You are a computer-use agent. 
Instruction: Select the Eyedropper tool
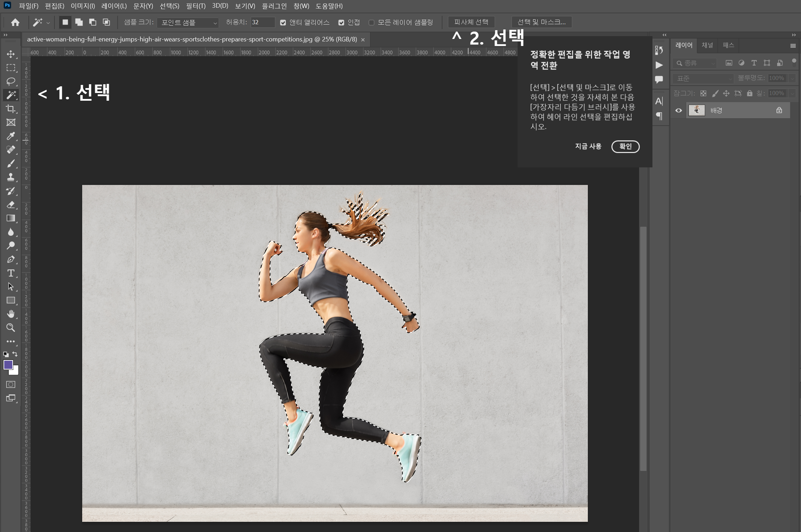click(x=11, y=136)
